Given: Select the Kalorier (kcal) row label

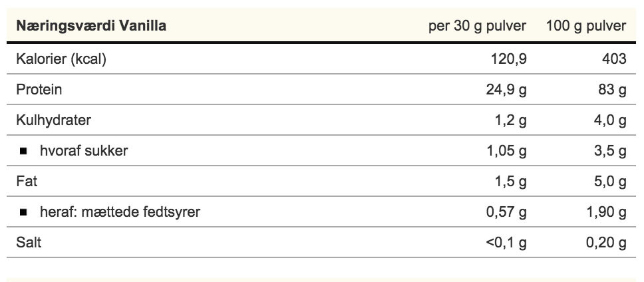Looking at the screenshot, I should pos(61,59).
